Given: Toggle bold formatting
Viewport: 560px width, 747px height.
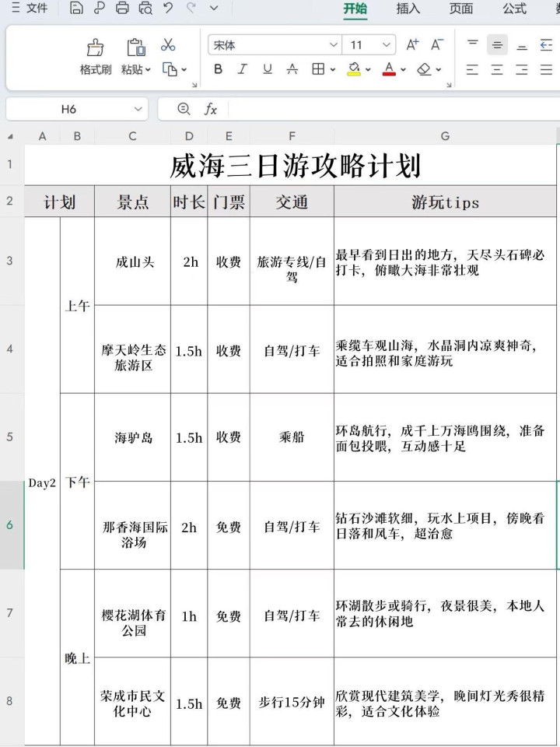Looking at the screenshot, I should coord(218,69).
